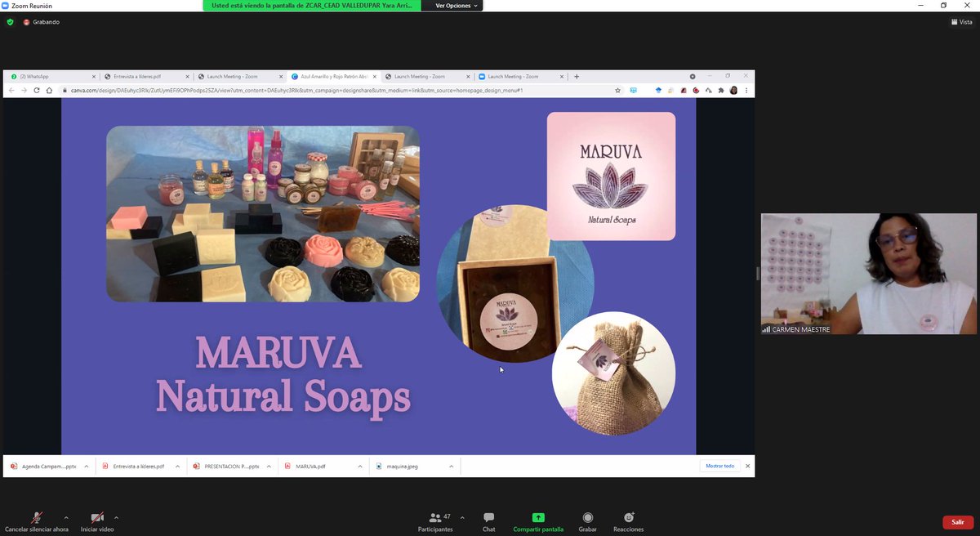Expand audio options arrow beside mute

point(66,517)
